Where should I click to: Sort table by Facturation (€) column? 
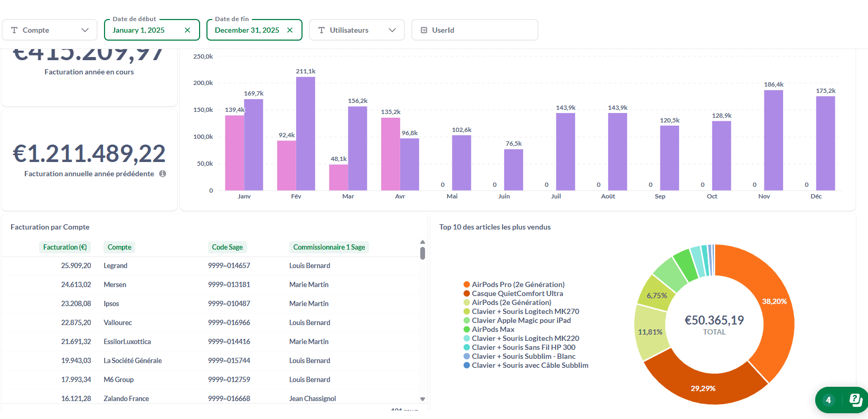point(65,247)
